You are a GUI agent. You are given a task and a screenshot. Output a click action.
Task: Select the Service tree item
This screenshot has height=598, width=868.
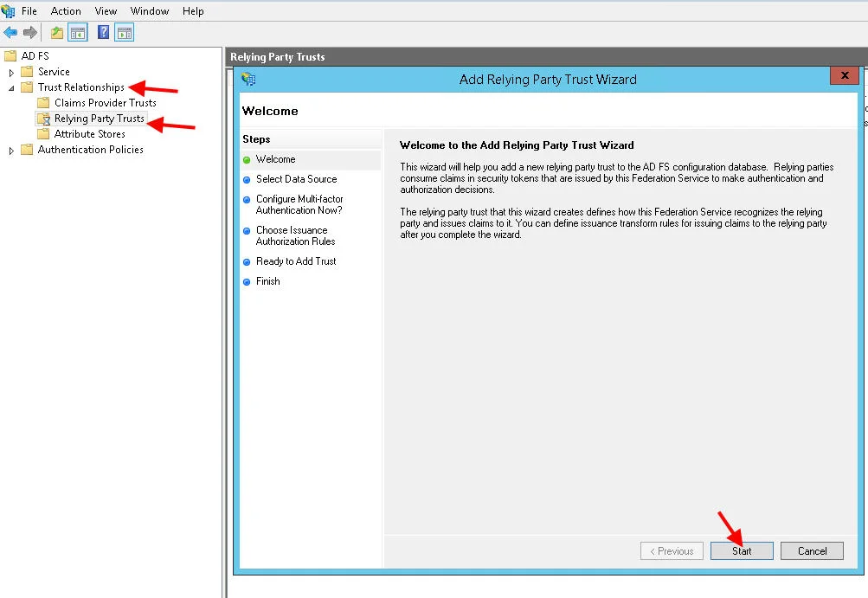tap(54, 72)
